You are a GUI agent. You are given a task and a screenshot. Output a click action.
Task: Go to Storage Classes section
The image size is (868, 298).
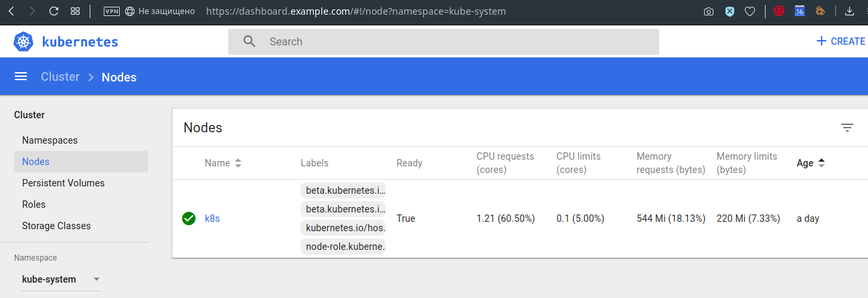[x=56, y=226]
